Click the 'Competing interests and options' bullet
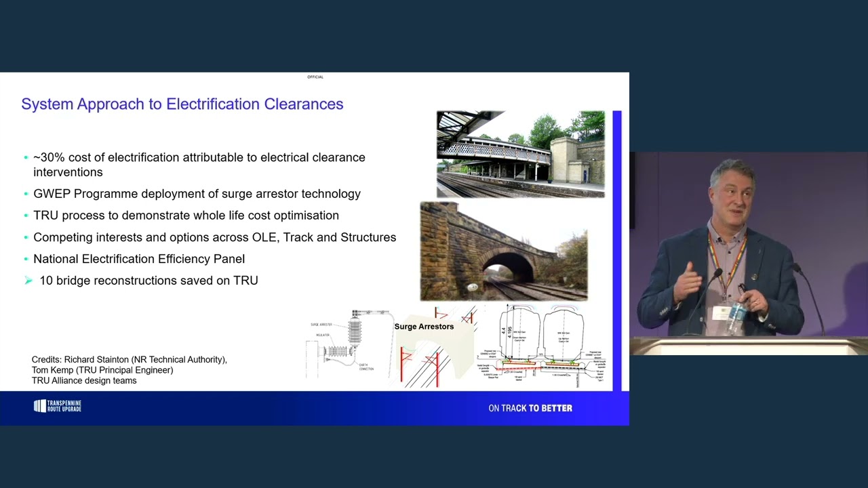 pyautogui.click(x=214, y=237)
